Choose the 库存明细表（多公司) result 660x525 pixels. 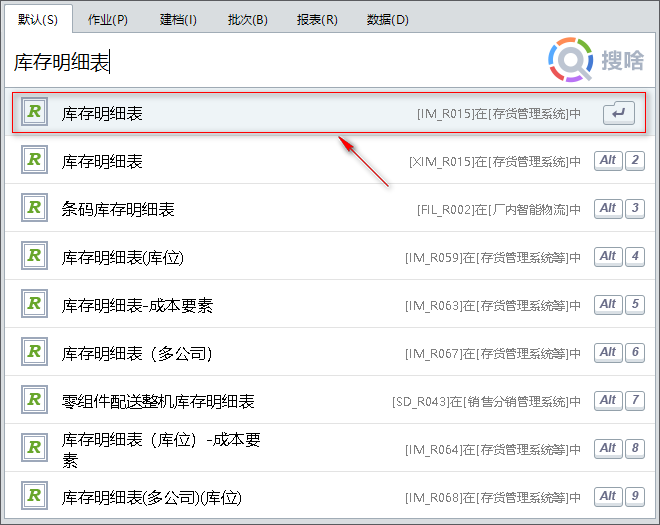[330, 352]
